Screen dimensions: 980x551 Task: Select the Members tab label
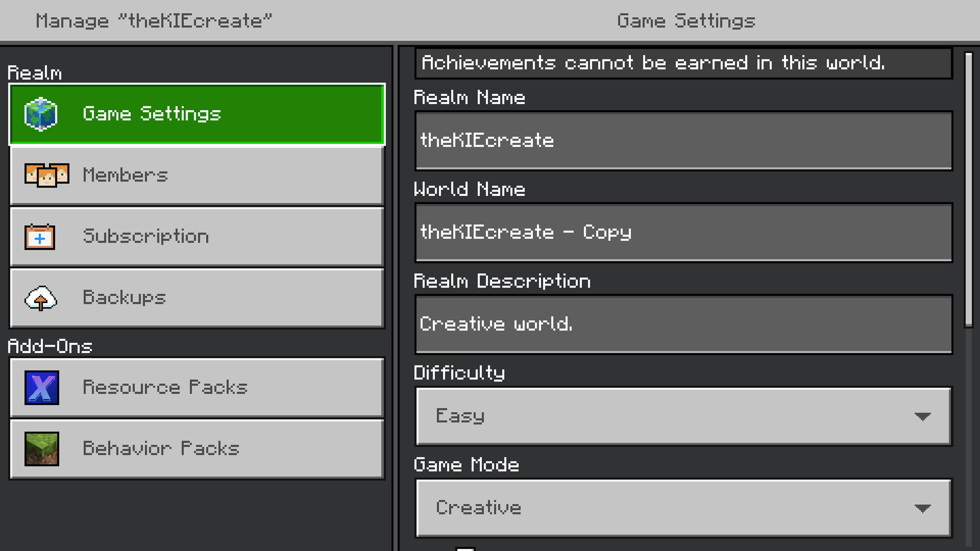click(x=125, y=175)
